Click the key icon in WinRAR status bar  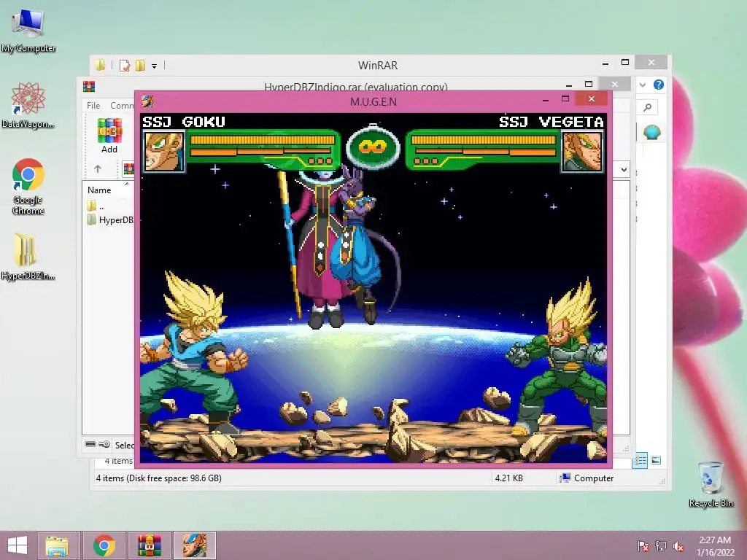pos(104,444)
